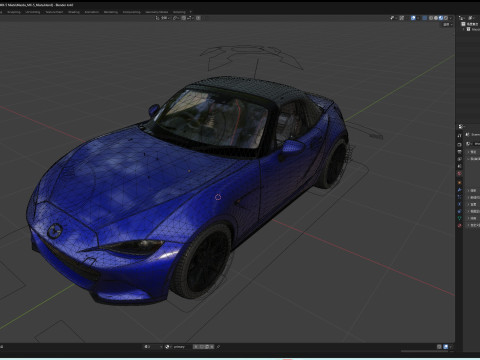Toggle highlighted blue overlay button in bottom header
This screenshot has height=360, width=480.
[x=446, y=347]
